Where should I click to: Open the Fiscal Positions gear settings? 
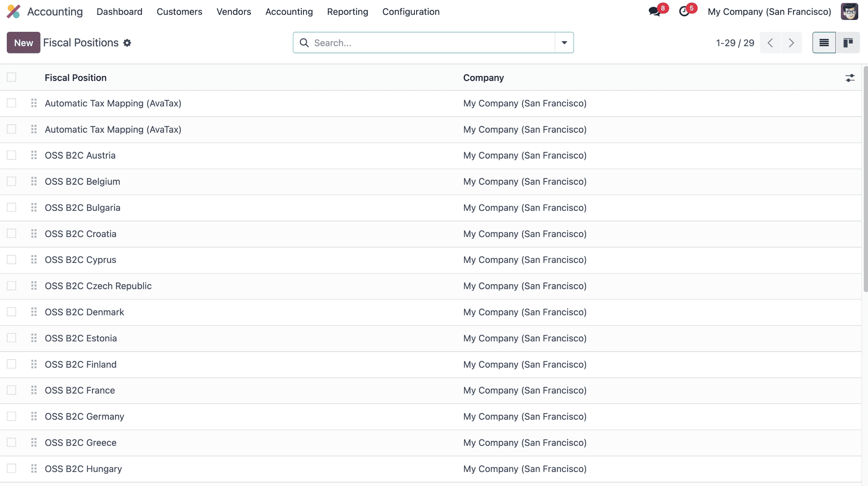(x=127, y=43)
